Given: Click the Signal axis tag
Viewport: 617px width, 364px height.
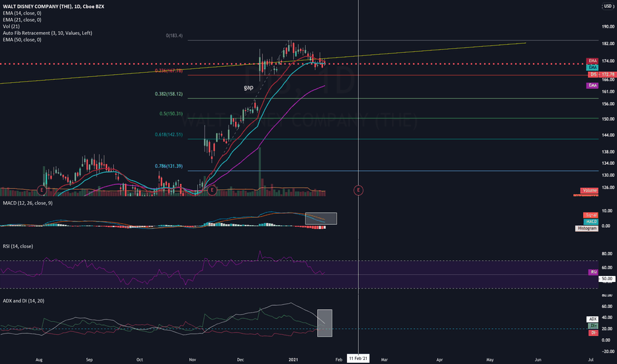Looking at the screenshot, I should coord(591,215).
